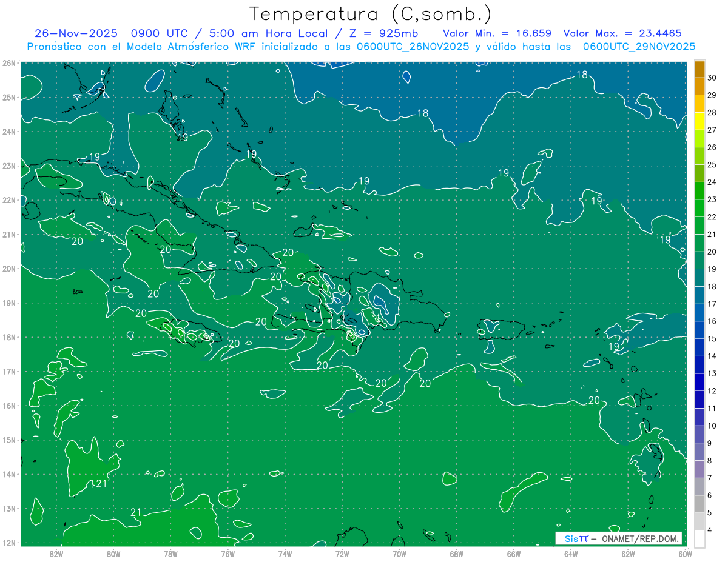Select the white band at the scale bottom
Image resolution: width=728 pixels, height=562 pixels.
[699, 538]
